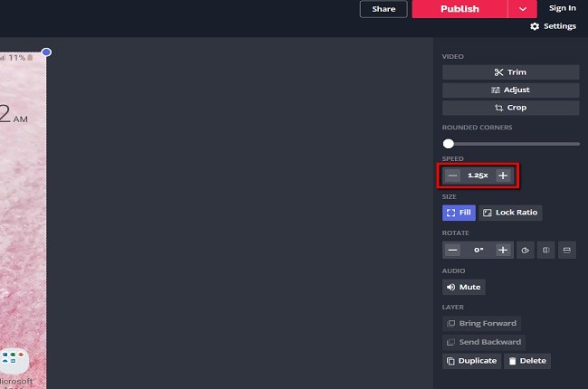Expand the Publish dropdown arrow

pos(523,9)
